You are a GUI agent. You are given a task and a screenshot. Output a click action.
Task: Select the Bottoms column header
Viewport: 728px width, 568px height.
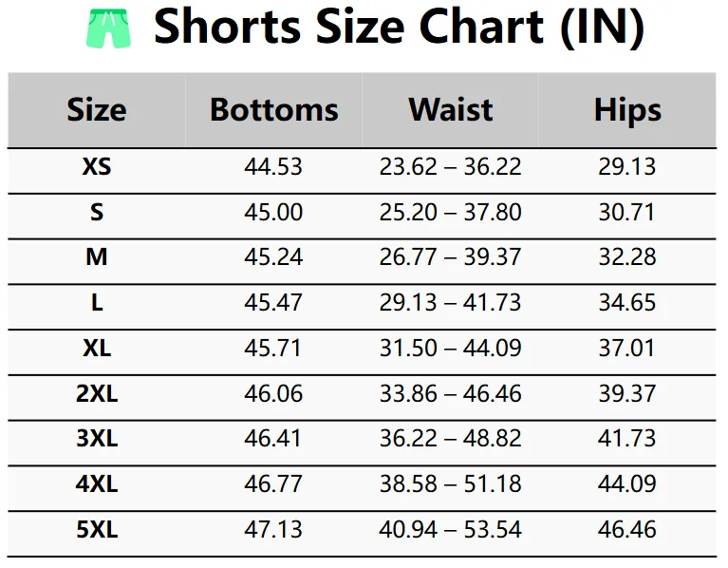[x=273, y=110]
